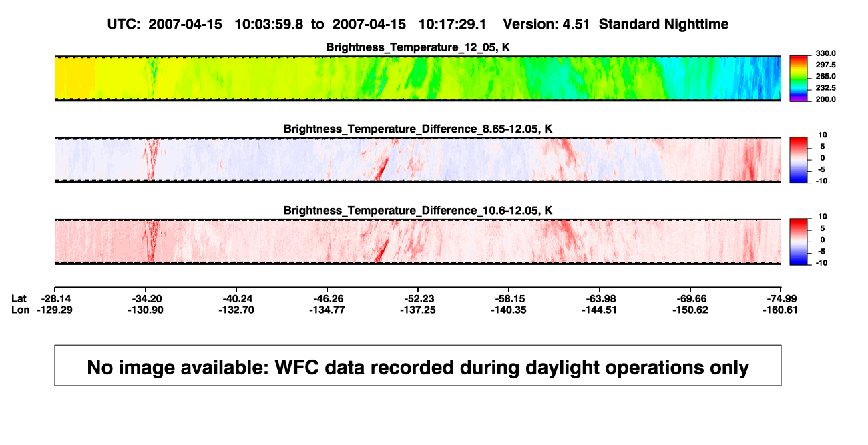
Task: Click the longitude value -160.61
Action: click(x=782, y=310)
